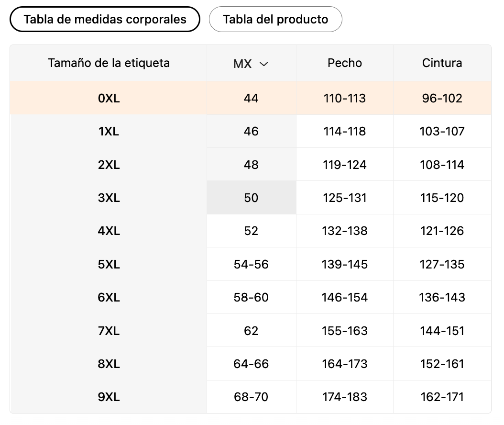Click the 3XL row label
This screenshot has width=504, height=425.
109,198
